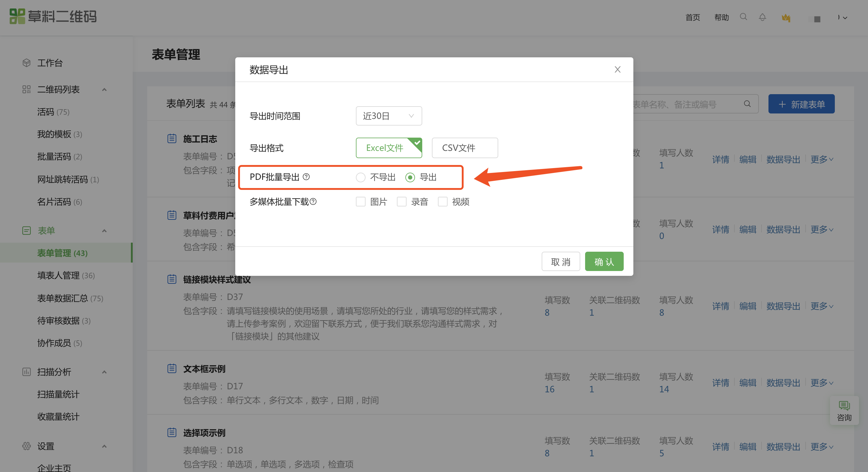Open 表单数据汇总 in sidebar
This screenshot has height=472, width=868.
point(70,298)
